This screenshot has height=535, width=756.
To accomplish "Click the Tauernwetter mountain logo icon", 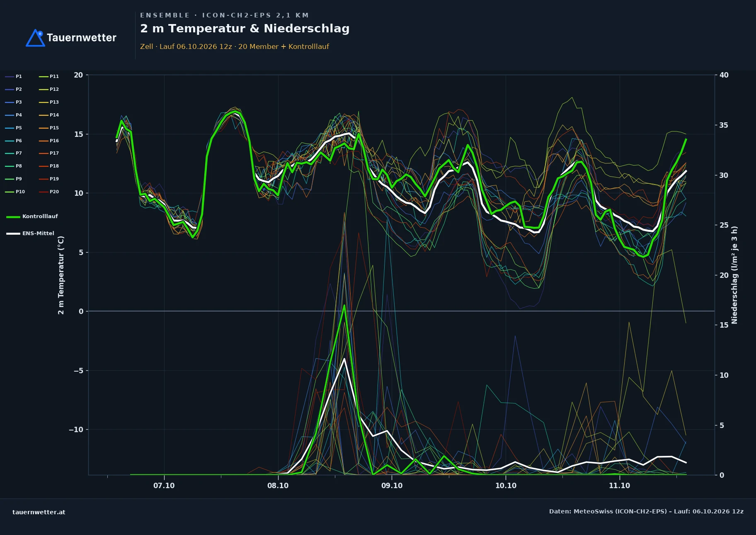I will (36, 38).
